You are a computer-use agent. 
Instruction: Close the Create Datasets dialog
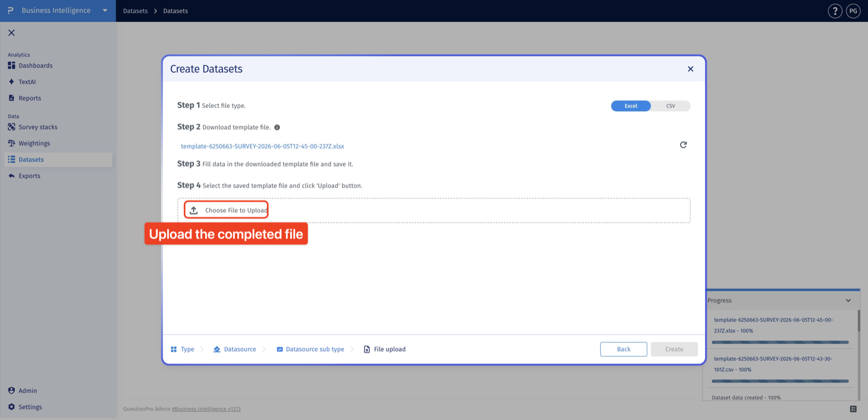click(691, 69)
